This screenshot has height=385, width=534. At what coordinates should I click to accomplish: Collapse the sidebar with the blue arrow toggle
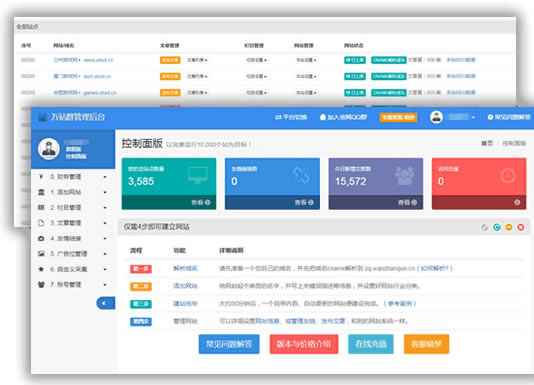pos(106,303)
